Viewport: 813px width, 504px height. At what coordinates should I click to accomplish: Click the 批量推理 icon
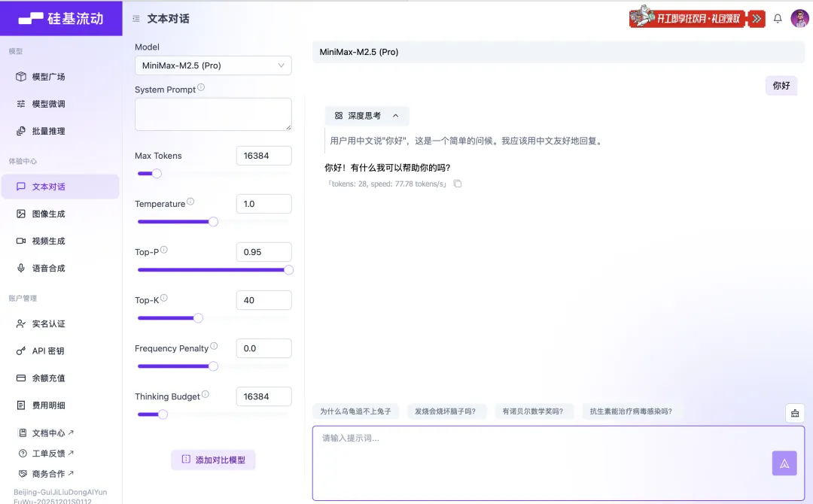(21, 131)
